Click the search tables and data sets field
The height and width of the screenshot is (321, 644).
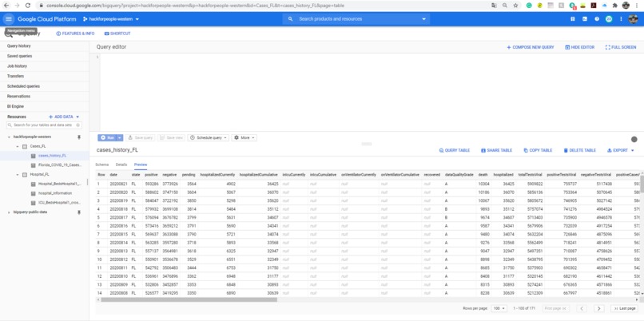click(42, 125)
